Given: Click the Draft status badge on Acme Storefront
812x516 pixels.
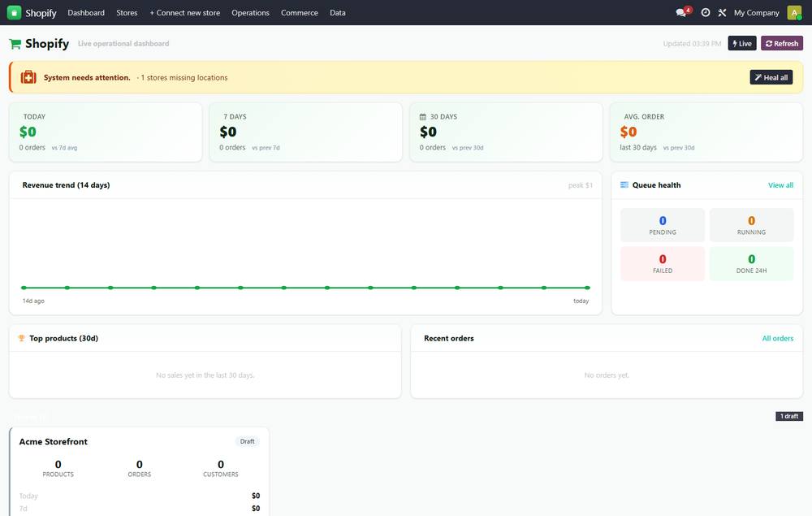Looking at the screenshot, I should coord(247,441).
